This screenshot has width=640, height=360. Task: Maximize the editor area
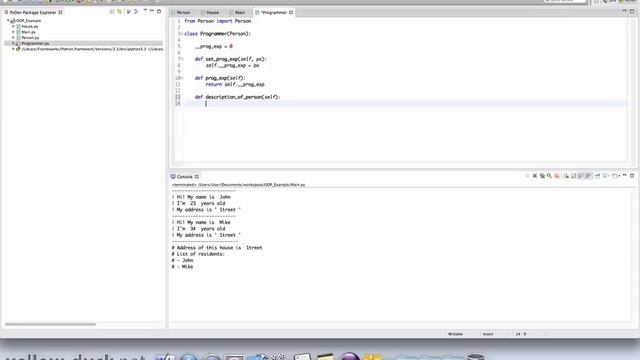point(632,11)
